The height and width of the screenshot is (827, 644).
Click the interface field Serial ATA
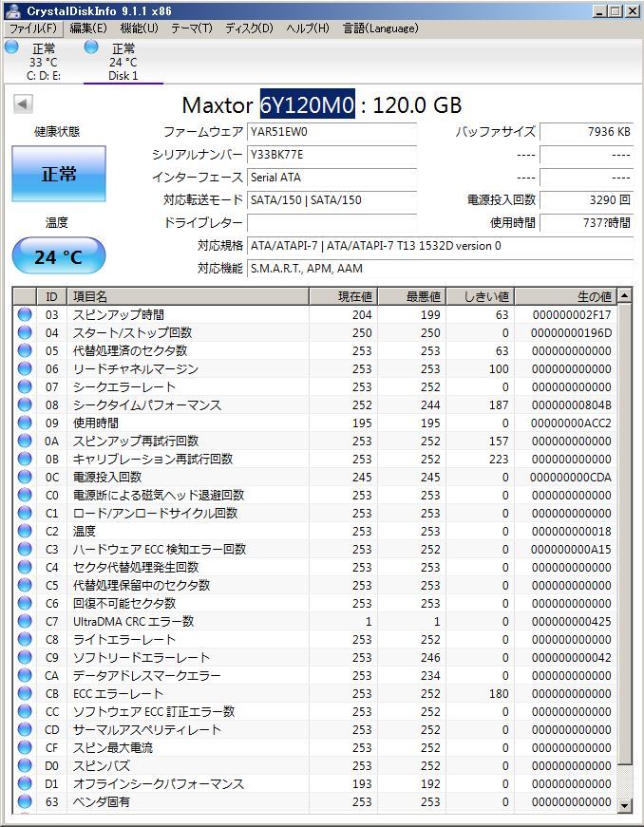331,178
